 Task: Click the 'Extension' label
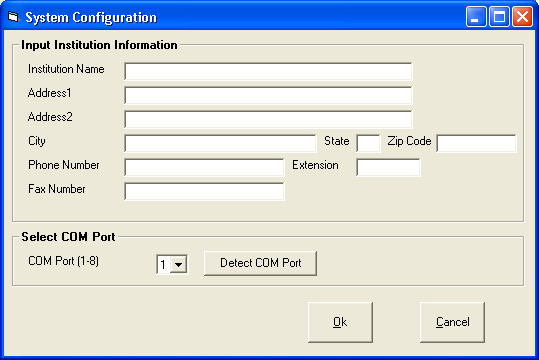315,165
